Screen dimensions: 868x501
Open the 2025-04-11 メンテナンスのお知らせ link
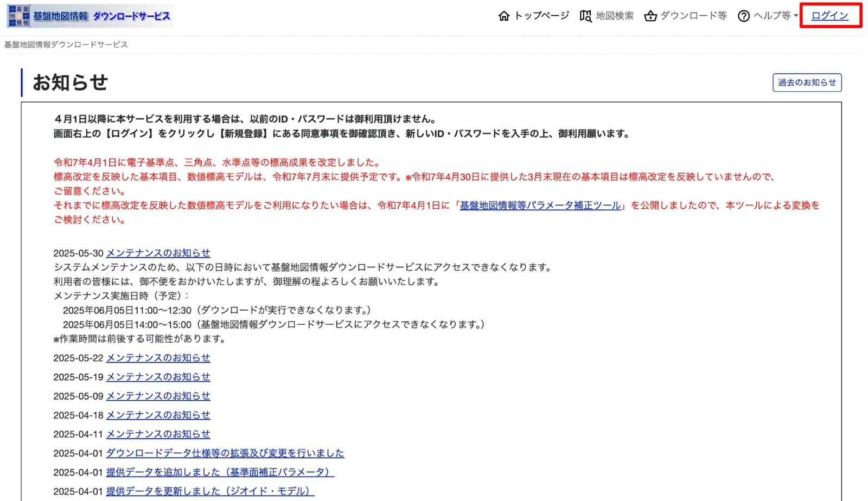click(x=158, y=434)
